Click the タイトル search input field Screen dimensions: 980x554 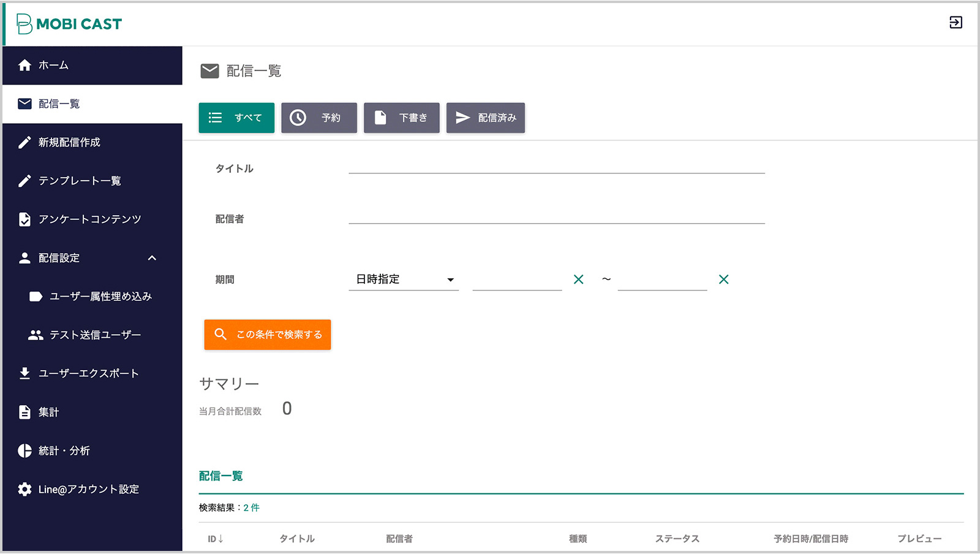557,164
